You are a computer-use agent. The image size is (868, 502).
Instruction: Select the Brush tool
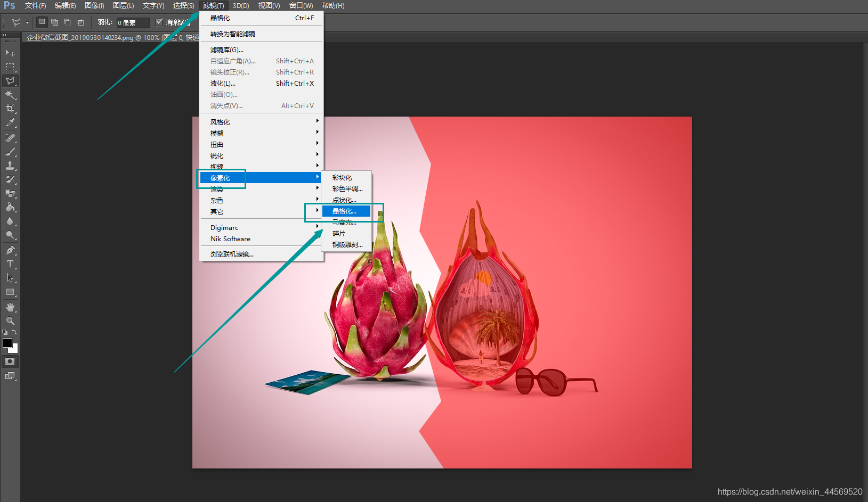10,152
